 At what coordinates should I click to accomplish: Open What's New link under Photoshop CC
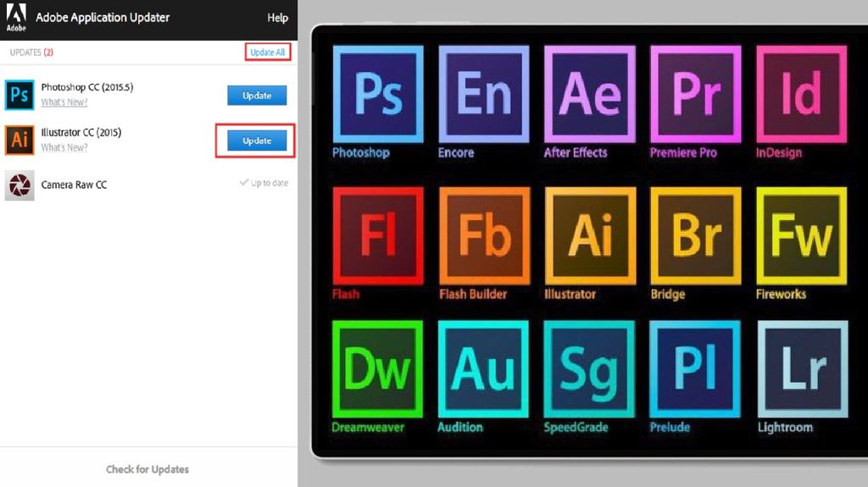[x=64, y=102]
